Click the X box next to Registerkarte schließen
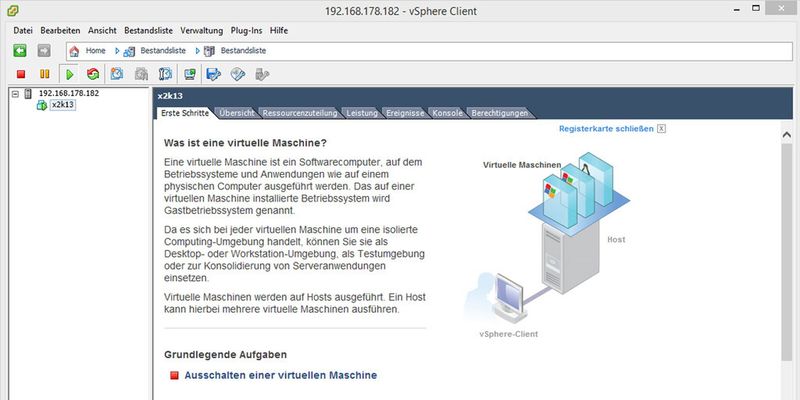This screenshot has width=800, height=400. coord(661,129)
